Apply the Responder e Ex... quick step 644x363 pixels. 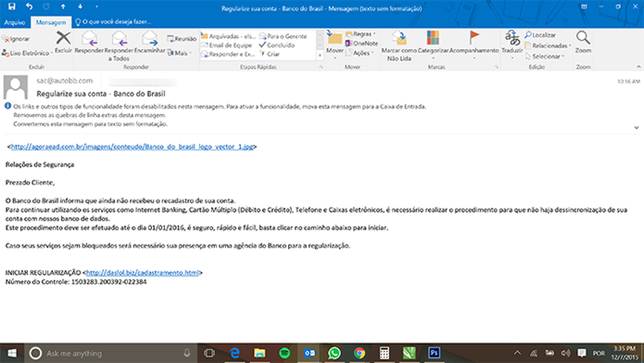tap(228, 54)
